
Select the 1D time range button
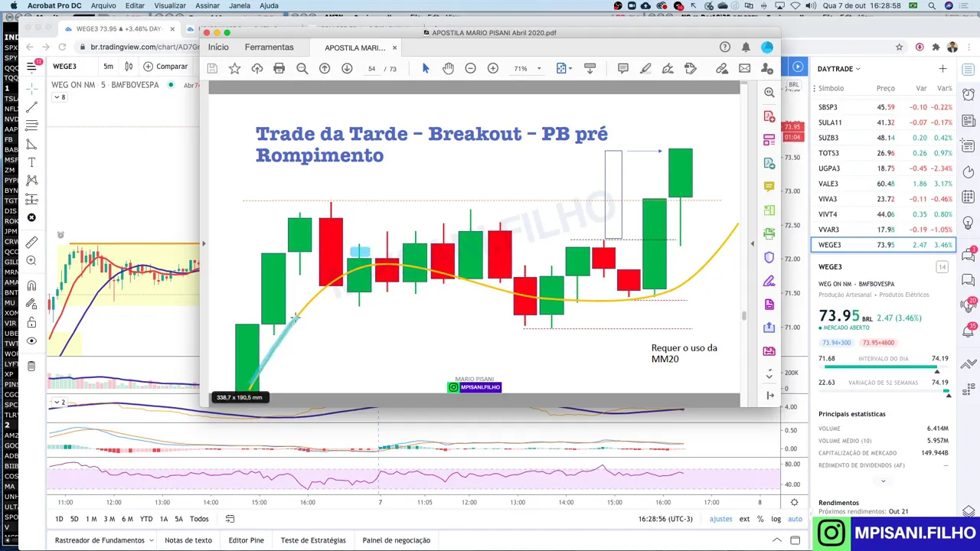[x=59, y=519]
